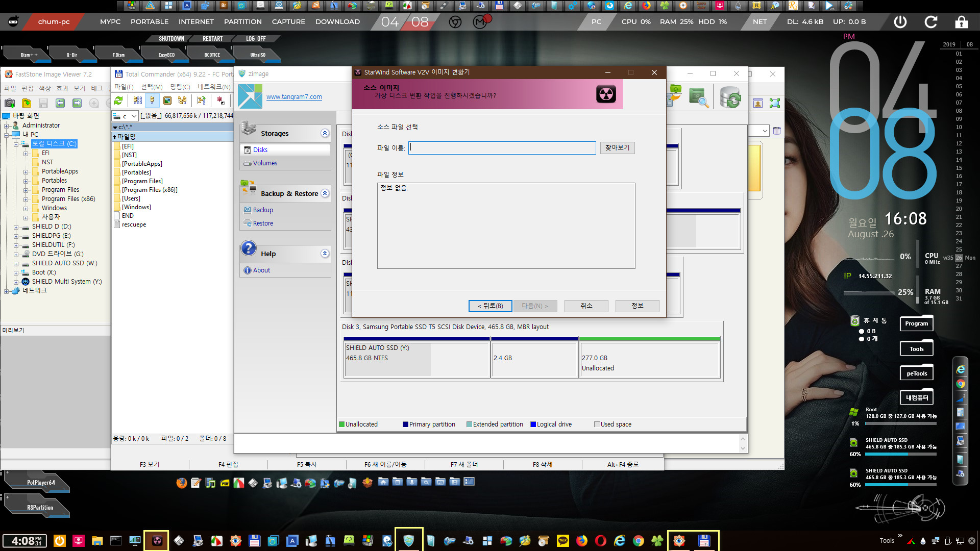This screenshot has height=551, width=980.
Task: Click FastStone open folder toolbar icon
Action: pyautogui.click(x=26, y=103)
